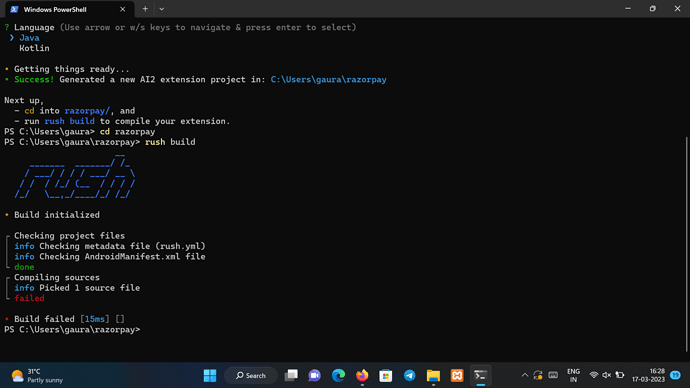Close the Windows PowerShell tab
Viewport: 690px width, 388px height.
point(122,9)
